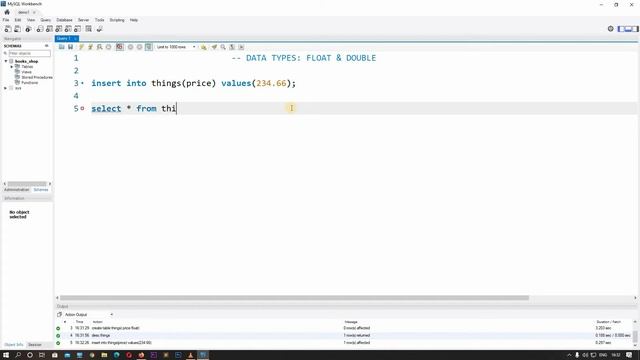
Task: Stop the running query icon
Action: click(109, 47)
